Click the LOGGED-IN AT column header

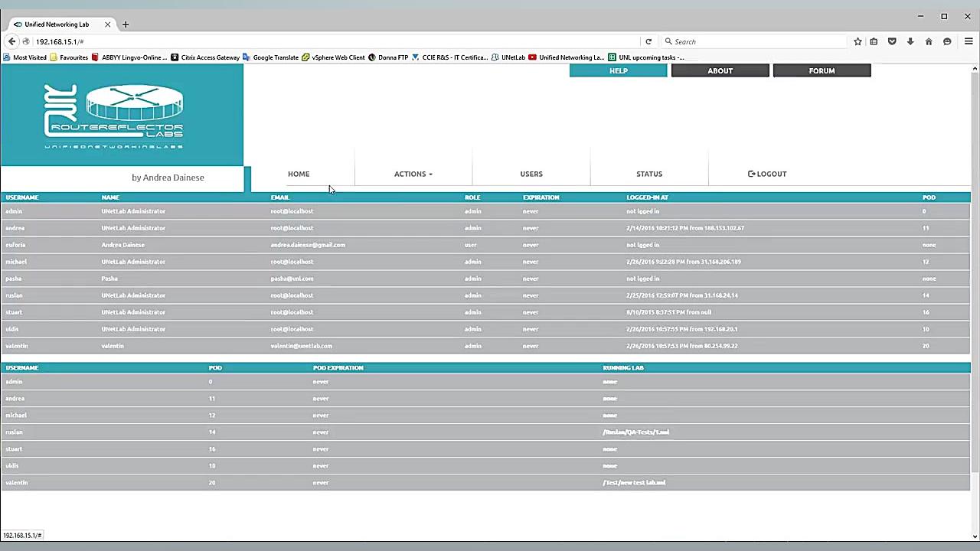[x=647, y=197]
